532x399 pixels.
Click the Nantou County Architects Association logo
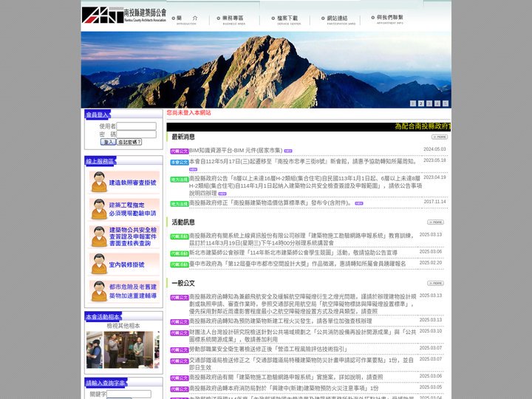(124, 15)
